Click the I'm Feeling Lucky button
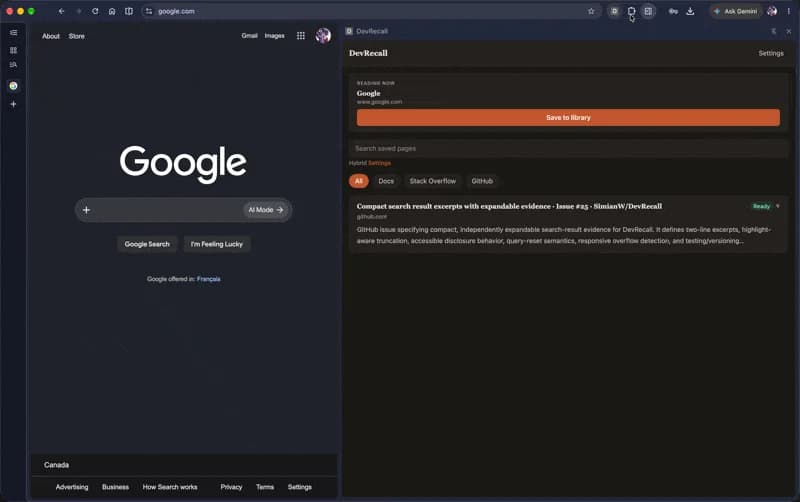This screenshot has height=502, width=800. click(217, 244)
